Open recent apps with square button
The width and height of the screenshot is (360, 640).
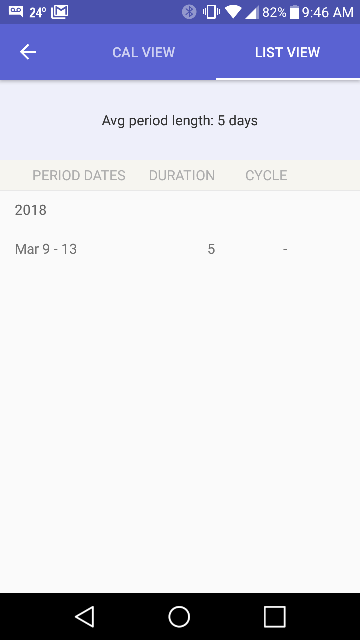tap(275, 616)
